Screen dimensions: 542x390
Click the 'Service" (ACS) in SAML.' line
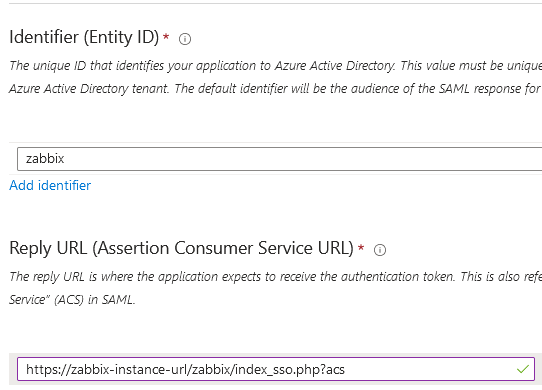coord(72,299)
